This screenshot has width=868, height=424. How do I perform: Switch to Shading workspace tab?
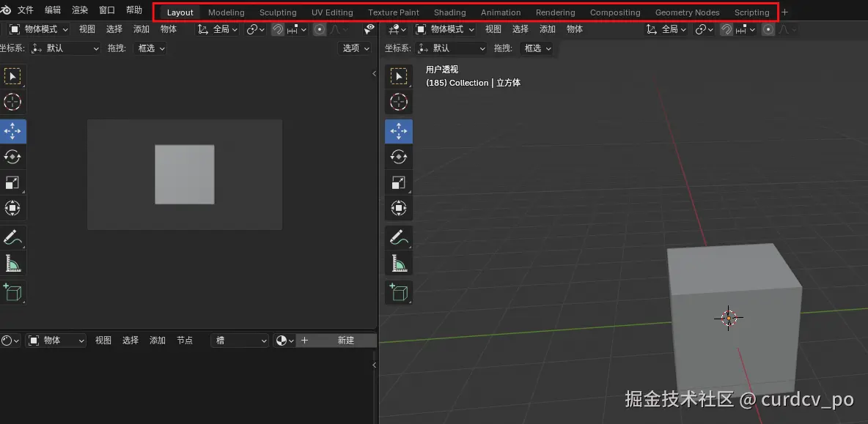(450, 12)
